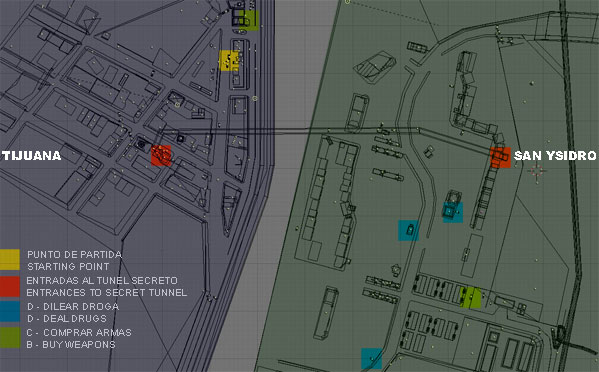This screenshot has height=372, width=599.
Task: Select the green weapons marker in Tijuana
Action: (249, 20)
